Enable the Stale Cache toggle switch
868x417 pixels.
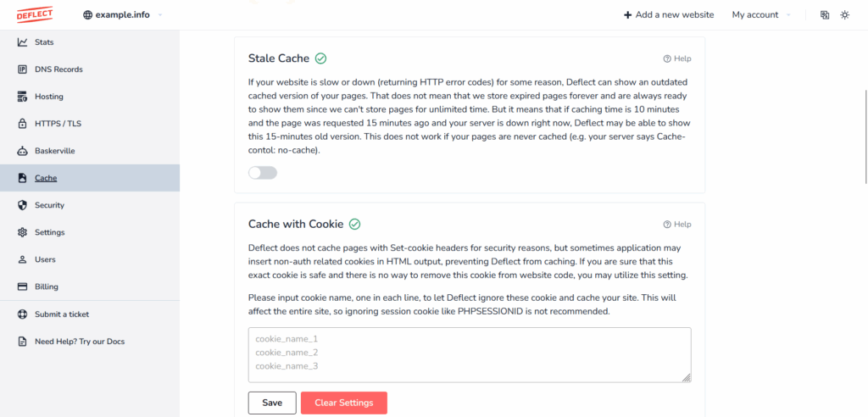point(263,174)
